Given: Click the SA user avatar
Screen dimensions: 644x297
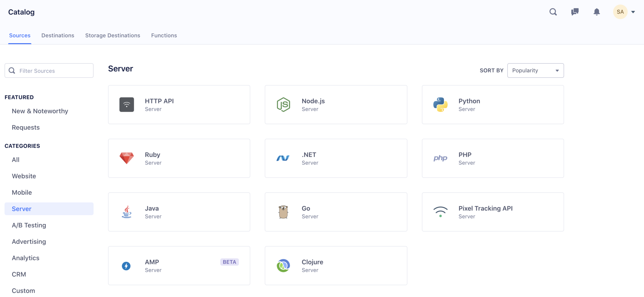Looking at the screenshot, I should [x=620, y=12].
